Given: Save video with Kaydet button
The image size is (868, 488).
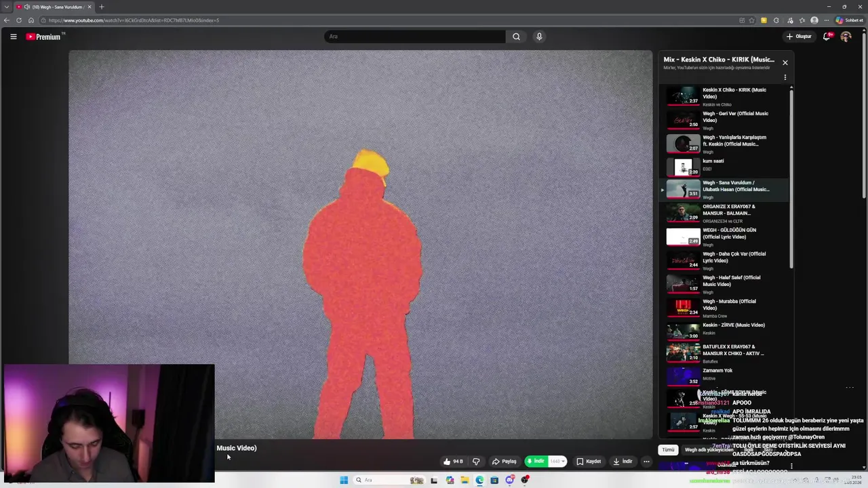Looking at the screenshot, I should coord(589,462).
